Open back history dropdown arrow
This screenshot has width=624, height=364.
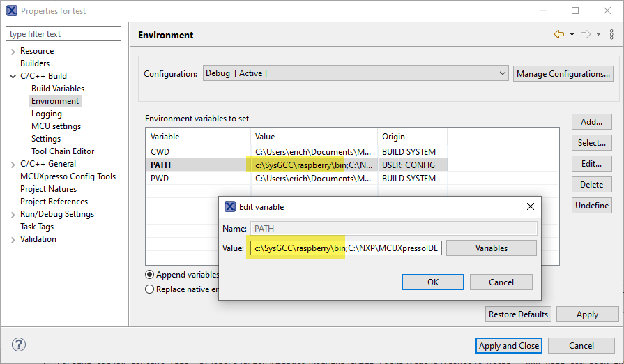(572, 35)
